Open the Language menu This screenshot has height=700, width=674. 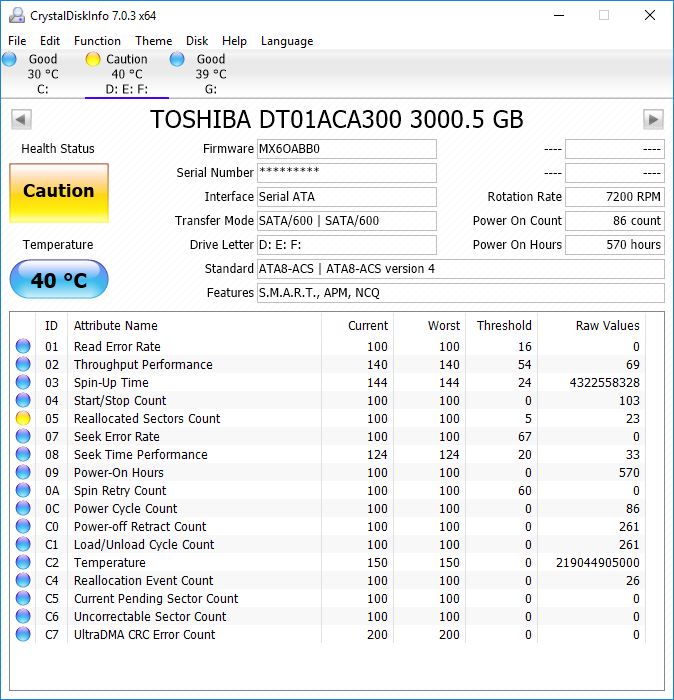(287, 41)
